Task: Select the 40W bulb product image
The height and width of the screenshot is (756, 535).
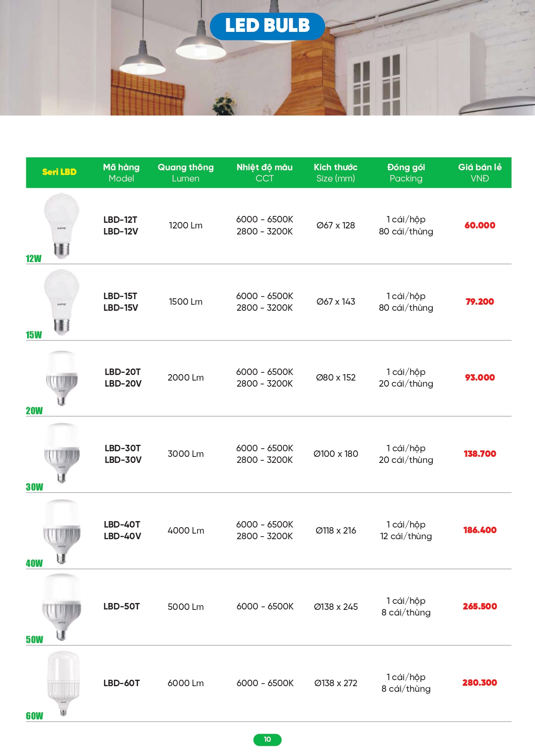Action: point(62,531)
